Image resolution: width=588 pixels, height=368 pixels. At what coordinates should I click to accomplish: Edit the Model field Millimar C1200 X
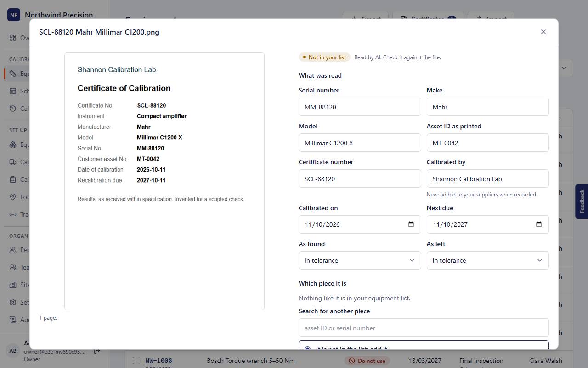pos(360,143)
